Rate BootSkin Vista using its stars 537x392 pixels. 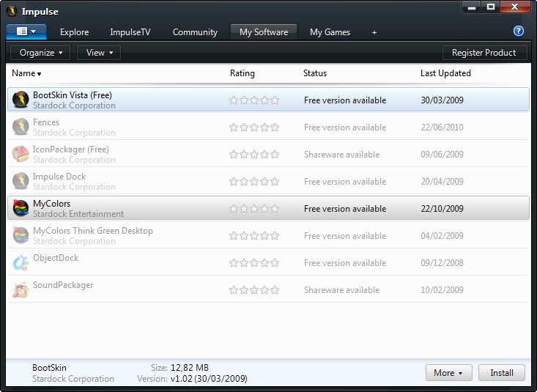click(254, 100)
